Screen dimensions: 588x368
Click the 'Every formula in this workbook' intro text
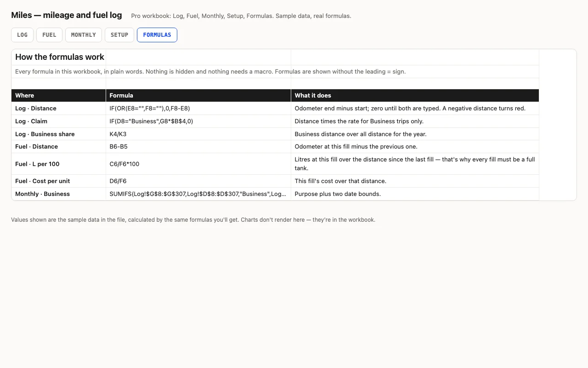[210, 72]
